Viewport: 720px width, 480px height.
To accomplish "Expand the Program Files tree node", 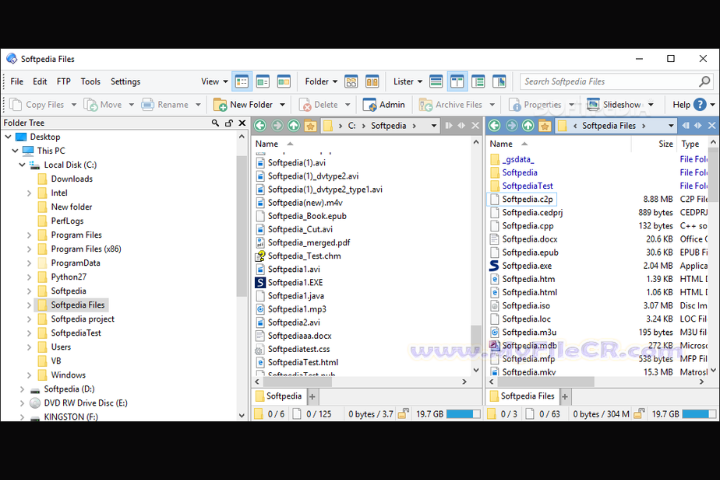I will coord(29,235).
